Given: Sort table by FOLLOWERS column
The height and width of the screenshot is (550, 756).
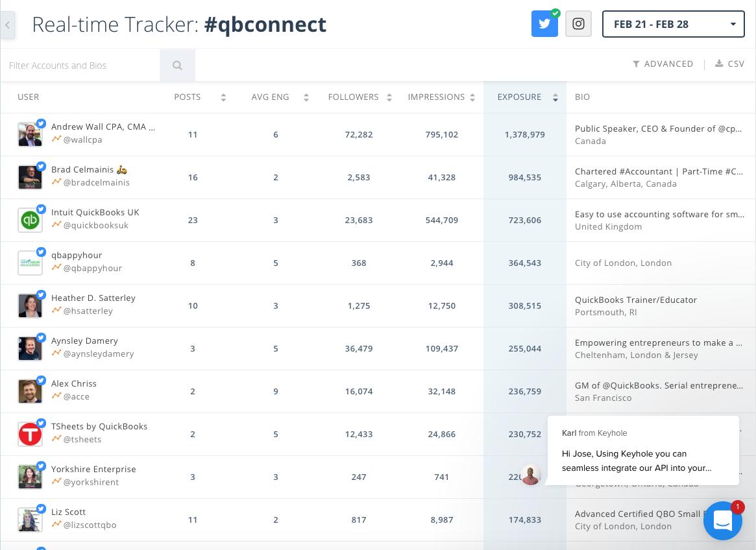Looking at the screenshot, I should coord(389,97).
